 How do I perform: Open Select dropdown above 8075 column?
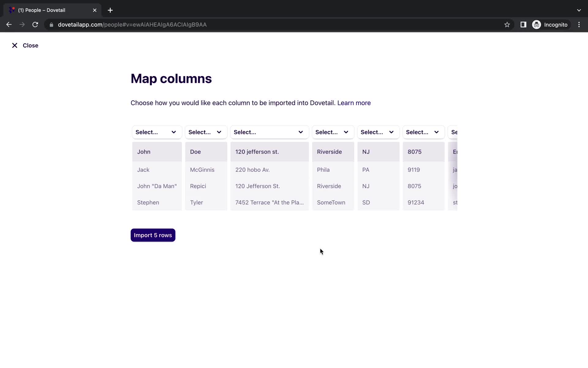pos(424,132)
